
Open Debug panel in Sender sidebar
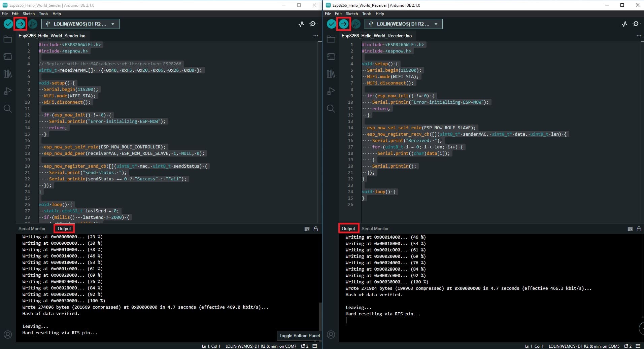(8, 91)
